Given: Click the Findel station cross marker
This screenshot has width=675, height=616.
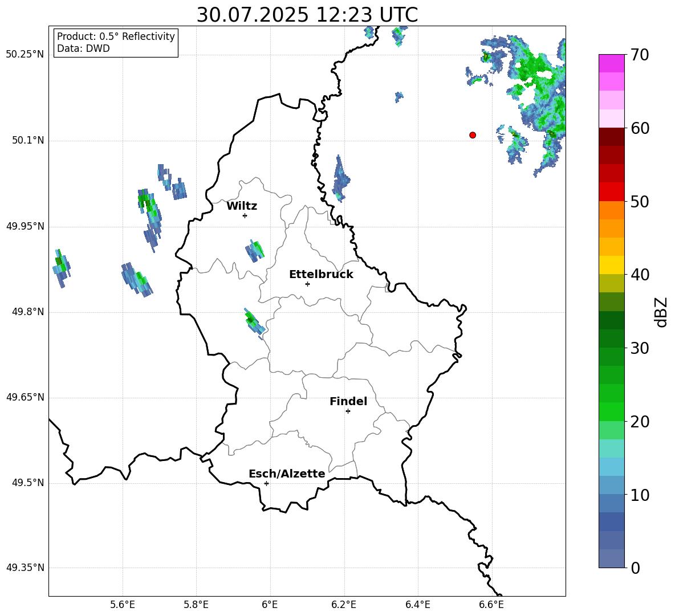Looking at the screenshot, I should point(348,411).
